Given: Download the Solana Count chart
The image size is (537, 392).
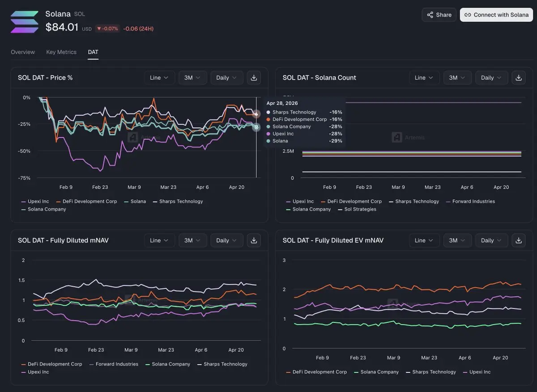Looking at the screenshot, I should [x=519, y=78].
